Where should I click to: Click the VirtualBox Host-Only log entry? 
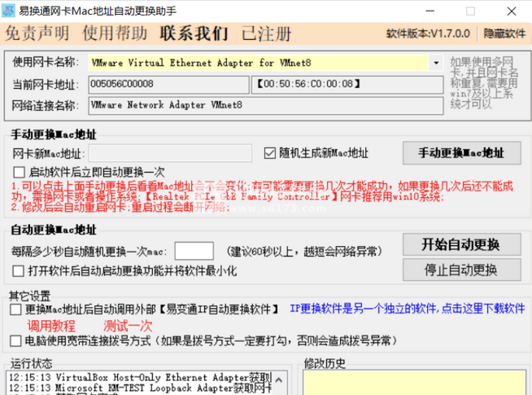[140, 377]
